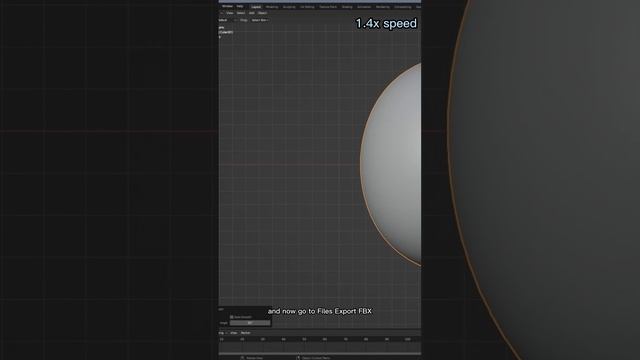Image resolution: width=640 pixels, height=360 pixels.
Task: Open the viewport Select menu
Action: pos(241,13)
